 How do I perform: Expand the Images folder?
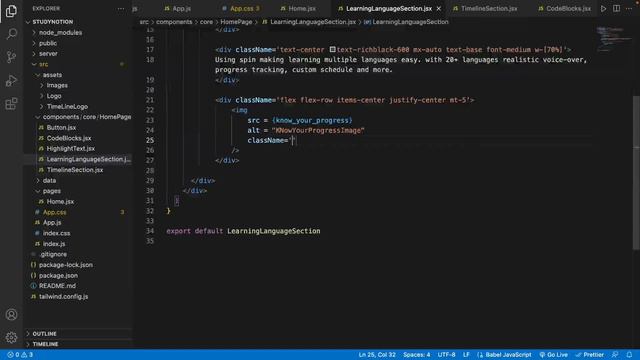pyautogui.click(x=57, y=85)
